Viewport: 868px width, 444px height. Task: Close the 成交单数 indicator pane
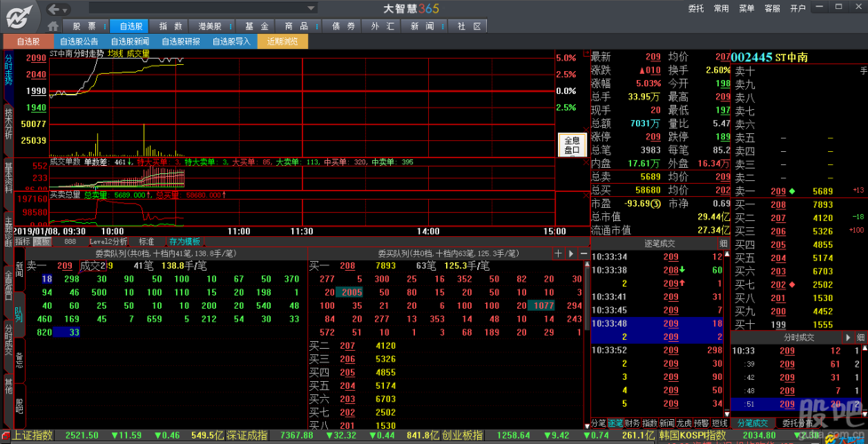coord(586,163)
